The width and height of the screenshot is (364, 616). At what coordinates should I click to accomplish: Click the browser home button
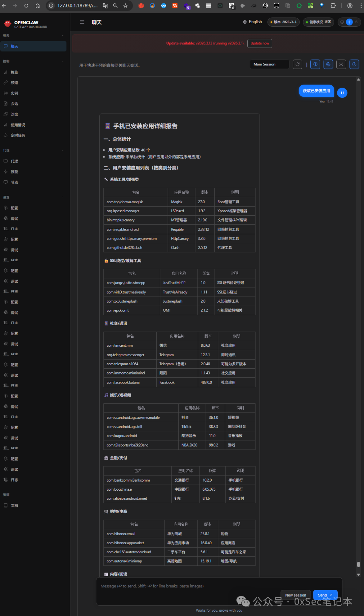37,5
